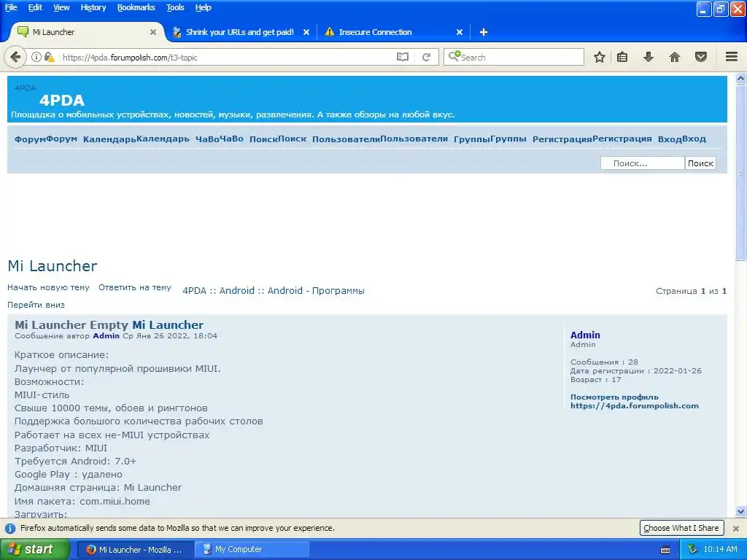The image size is (747, 560).
Task: Open a new tab with the plus icon
Action: tap(483, 32)
